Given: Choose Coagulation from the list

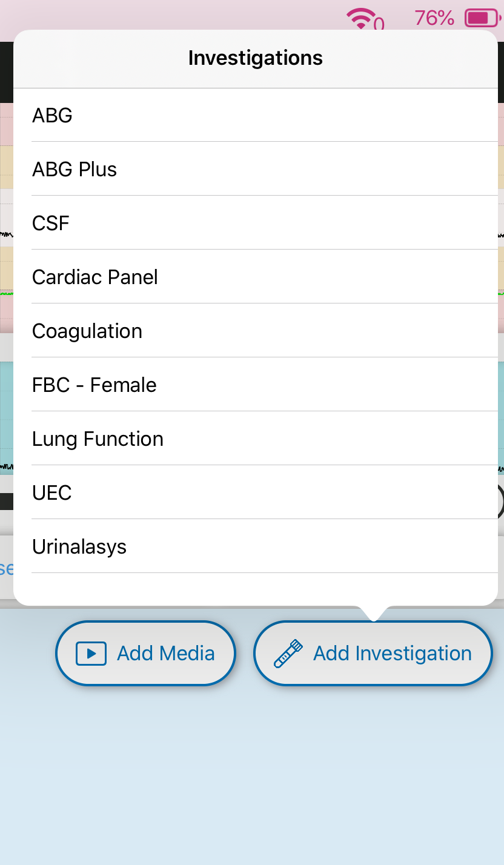Looking at the screenshot, I should tap(87, 331).
